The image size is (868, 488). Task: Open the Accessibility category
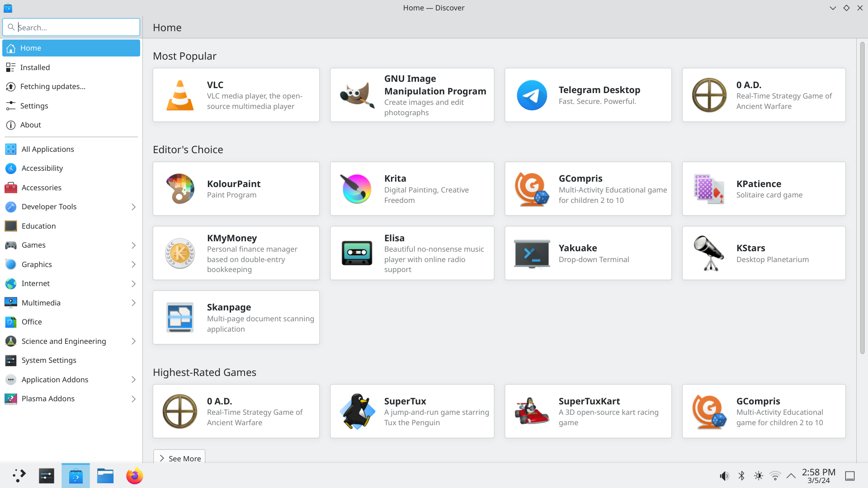[x=71, y=169]
